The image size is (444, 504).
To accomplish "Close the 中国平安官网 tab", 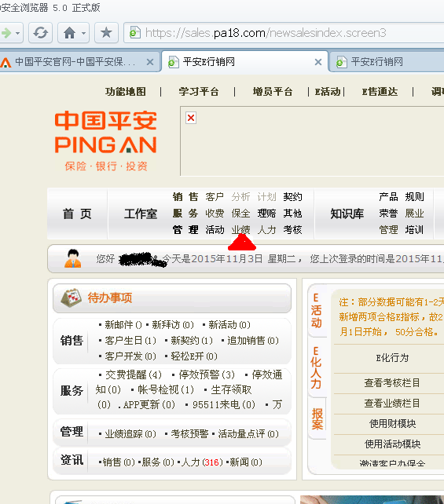I will tap(150, 62).
